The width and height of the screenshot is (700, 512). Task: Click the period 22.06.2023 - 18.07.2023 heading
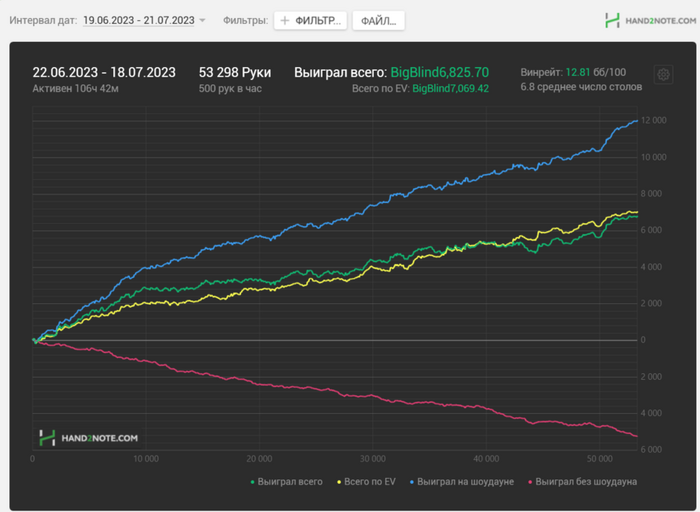click(x=104, y=72)
